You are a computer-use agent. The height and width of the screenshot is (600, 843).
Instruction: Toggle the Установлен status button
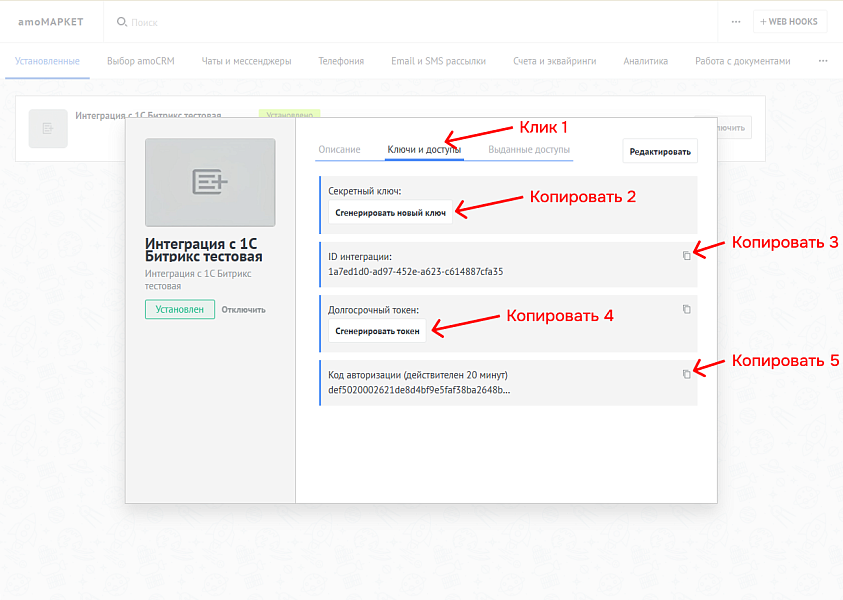click(x=179, y=309)
